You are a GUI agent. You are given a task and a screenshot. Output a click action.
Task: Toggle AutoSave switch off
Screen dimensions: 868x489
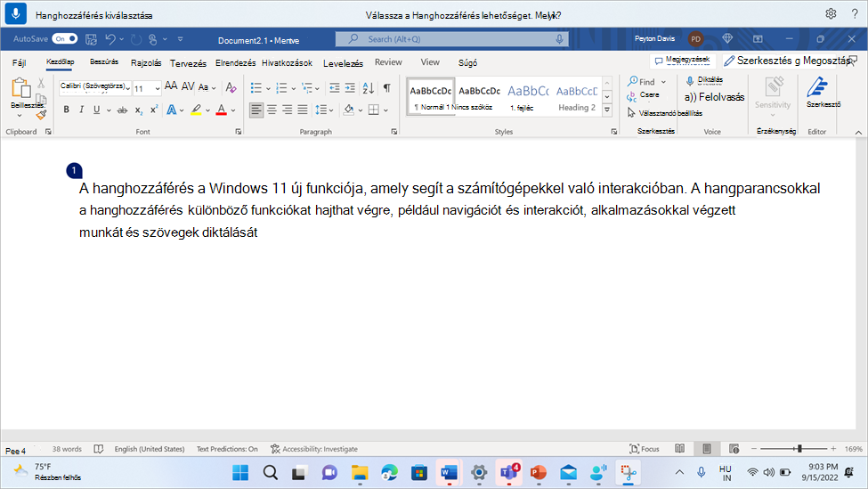65,39
